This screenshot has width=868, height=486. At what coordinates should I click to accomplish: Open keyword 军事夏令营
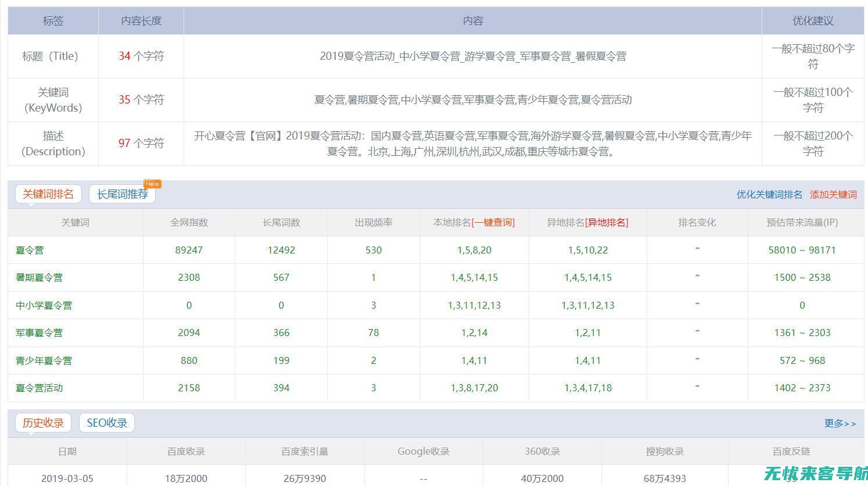39,333
